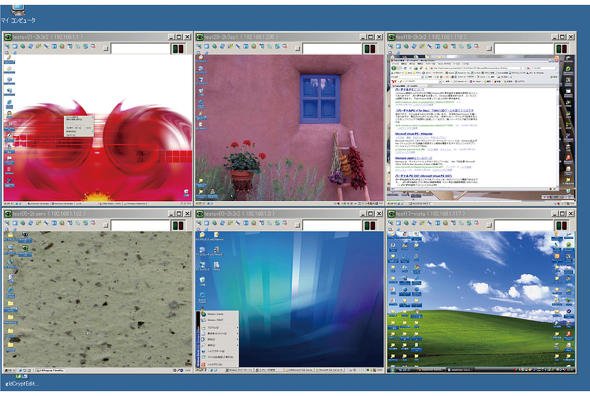
Task: Open the マイ コンピュータ desktop icon
Action: 17,14
